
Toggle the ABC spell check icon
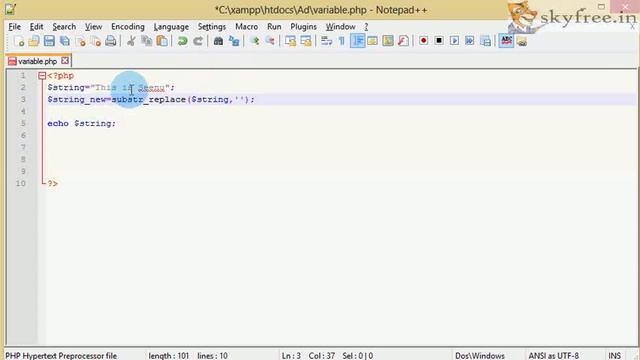coord(506,41)
